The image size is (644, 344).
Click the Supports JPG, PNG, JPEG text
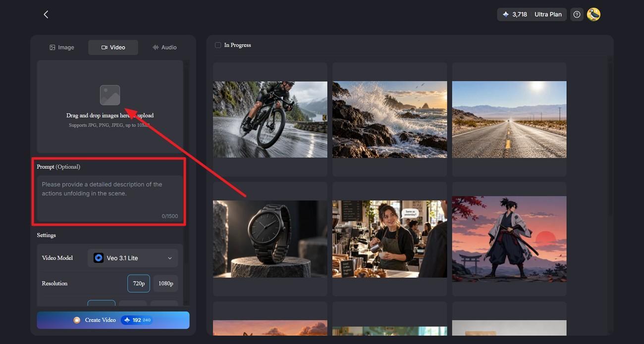point(110,125)
